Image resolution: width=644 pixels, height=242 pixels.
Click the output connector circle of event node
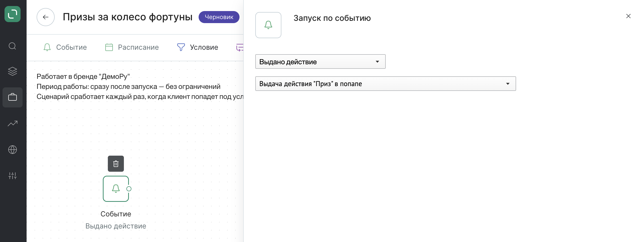tap(129, 189)
